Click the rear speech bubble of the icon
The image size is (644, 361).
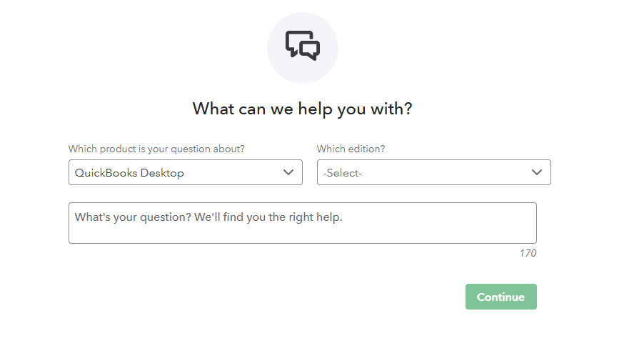pyautogui.click(x=294, y=40)
